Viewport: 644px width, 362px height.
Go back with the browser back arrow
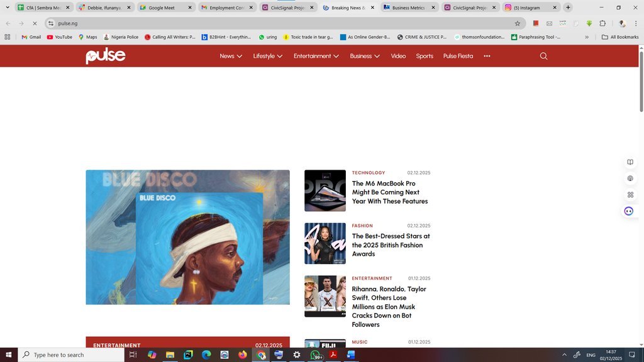[x=8, y=23]
